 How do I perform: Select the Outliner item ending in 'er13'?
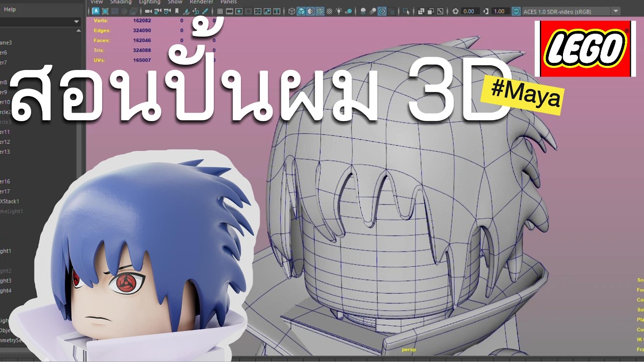point(5,152)
